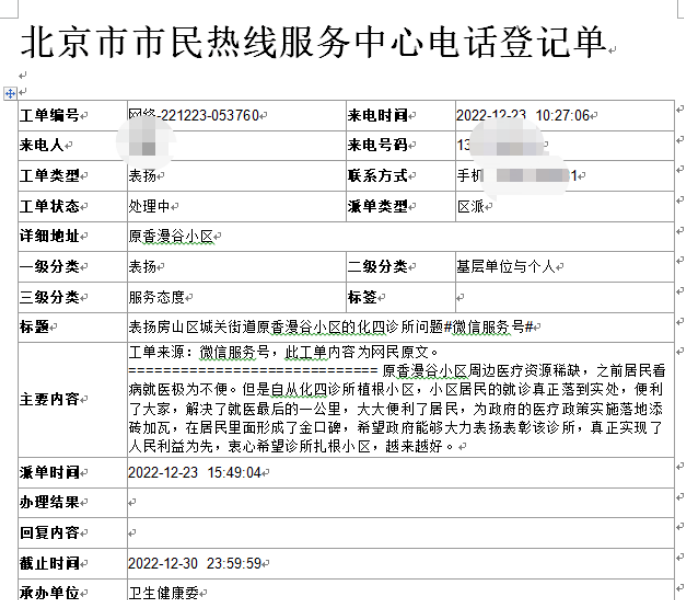Click the 基层单位与个人 cell
Screen dimensions: 684x600
pos(508,267)
